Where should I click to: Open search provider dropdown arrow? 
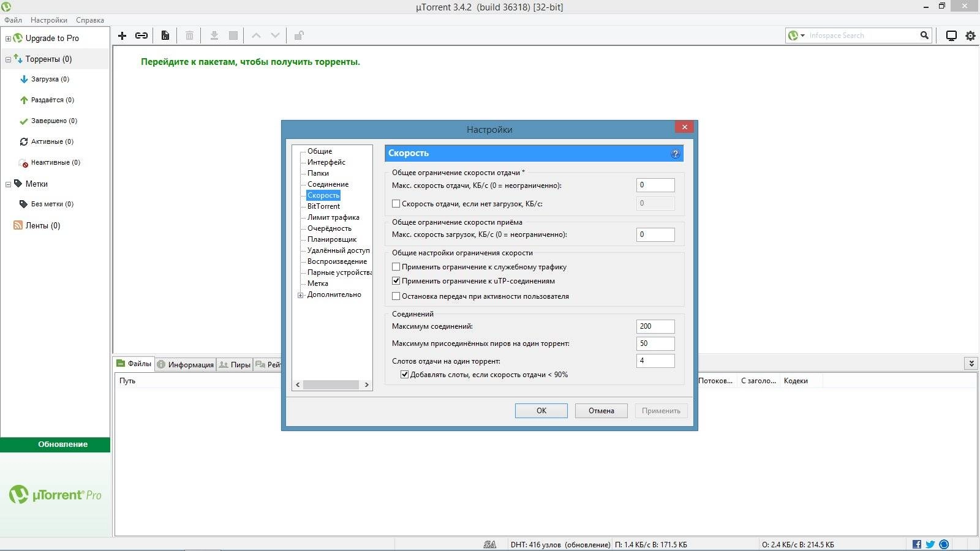point(802,36)
